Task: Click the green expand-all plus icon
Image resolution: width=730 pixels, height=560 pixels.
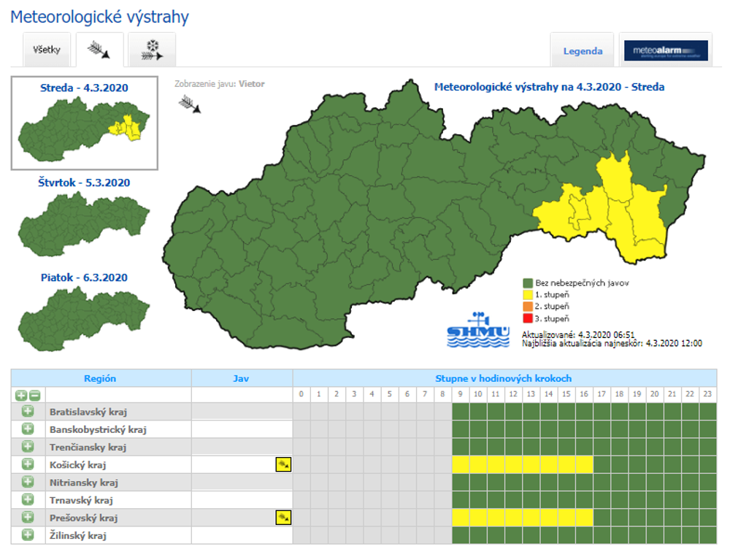Action: pos(21,395)
